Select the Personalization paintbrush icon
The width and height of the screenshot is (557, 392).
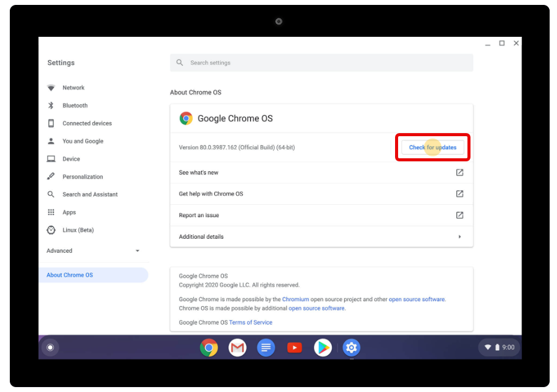[x=51, y=176]
